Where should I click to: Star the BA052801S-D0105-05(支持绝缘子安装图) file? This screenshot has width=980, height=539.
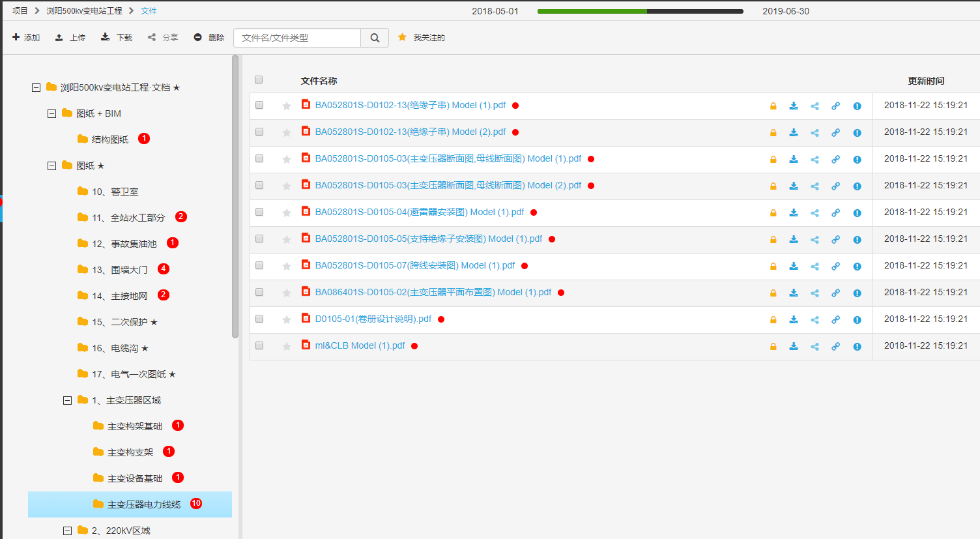286,240
